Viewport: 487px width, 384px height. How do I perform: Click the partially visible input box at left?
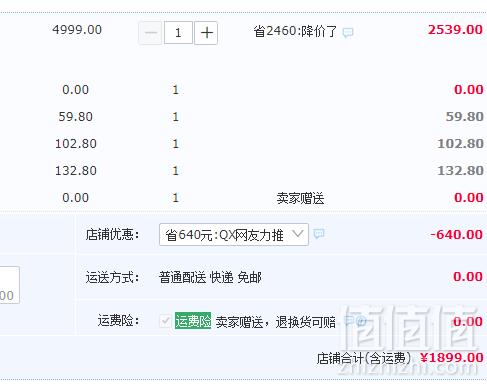pyautogui.click(x=10, y=285)
